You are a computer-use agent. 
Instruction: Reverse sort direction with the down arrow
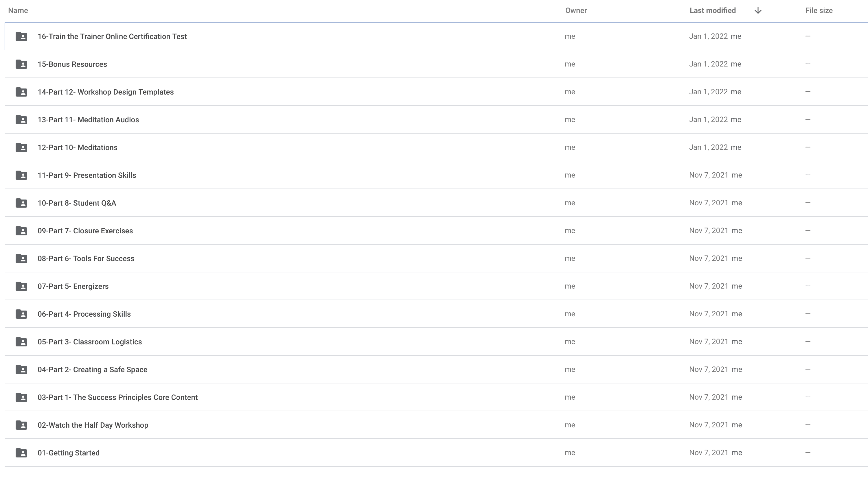(x=758, y=10)
